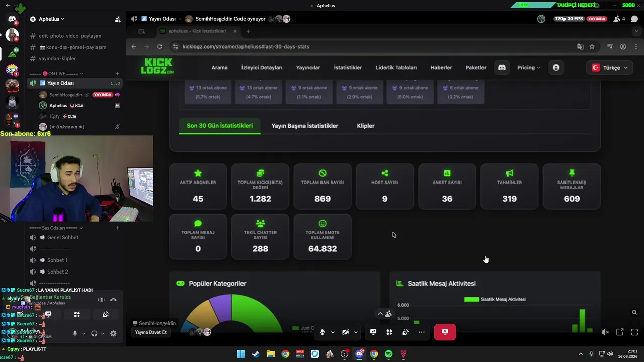
Task: Open more options ellipsis in call bar
Action: click(x=422, y=332)
